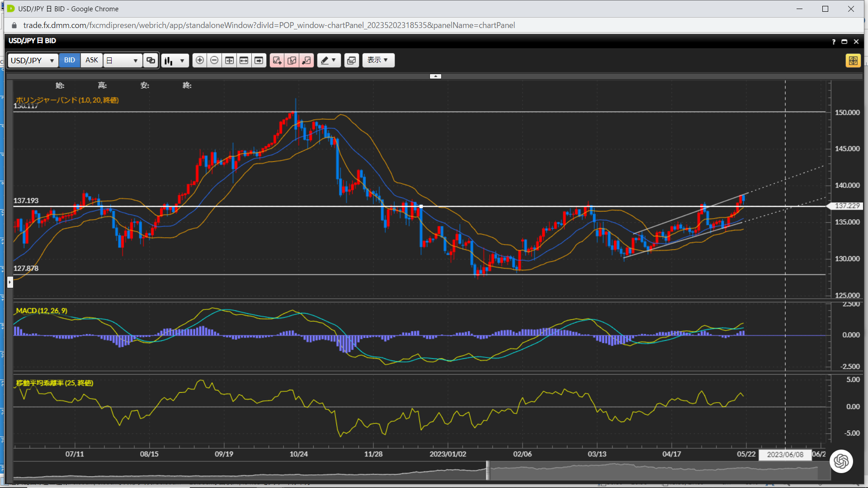Click the Bollinger Band indicator label
The height and width of the screenshot is (488, 868).
click(67, 100)
